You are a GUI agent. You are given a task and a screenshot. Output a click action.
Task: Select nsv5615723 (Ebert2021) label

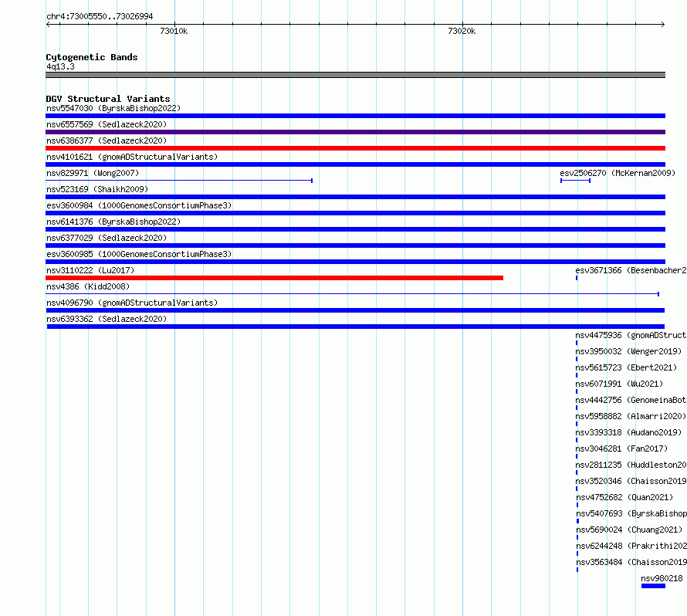tap(626, 367)
